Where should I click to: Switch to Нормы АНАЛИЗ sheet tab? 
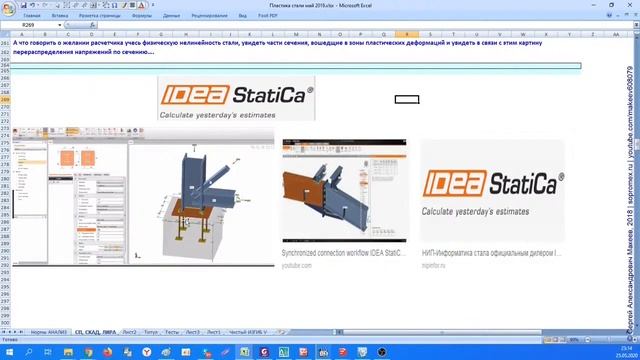coord(49,332)
